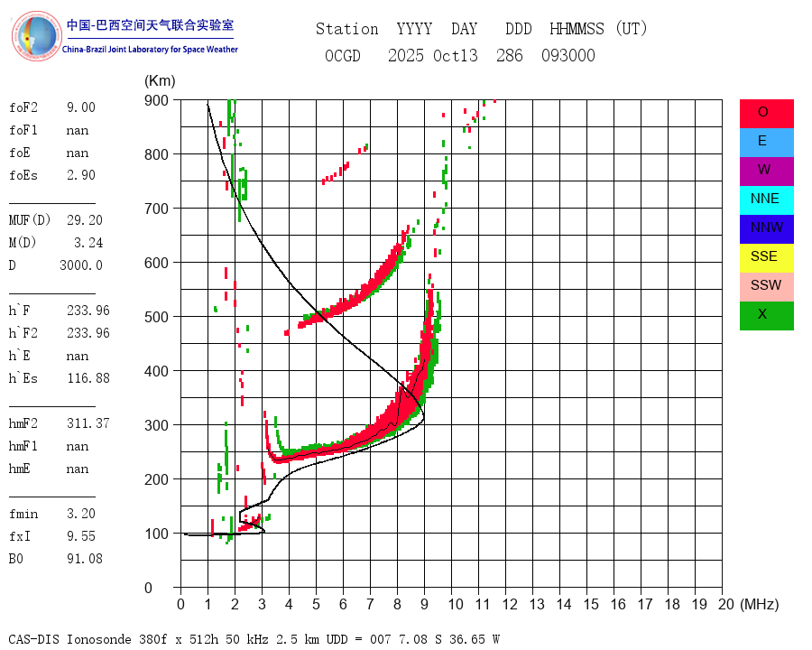Click the Chinese laboratory title text

click(x=150, y=25)
